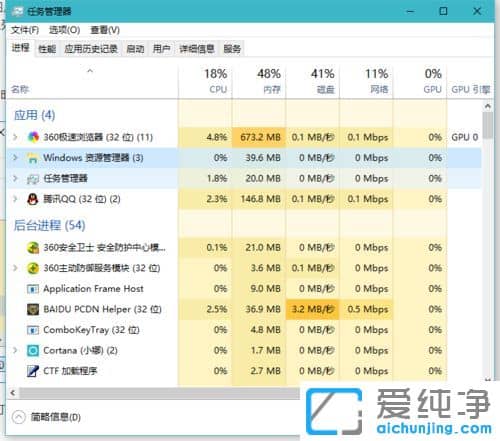Expand the Windows 资源管理器 group

click(x=15, y=157)
